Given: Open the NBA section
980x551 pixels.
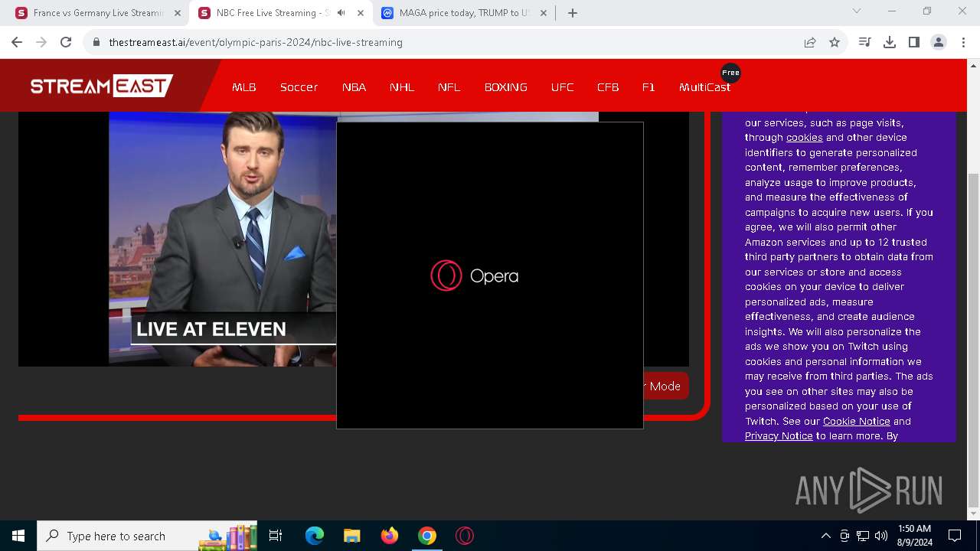Looking at the screenshot, I should [x=354, y=87].
